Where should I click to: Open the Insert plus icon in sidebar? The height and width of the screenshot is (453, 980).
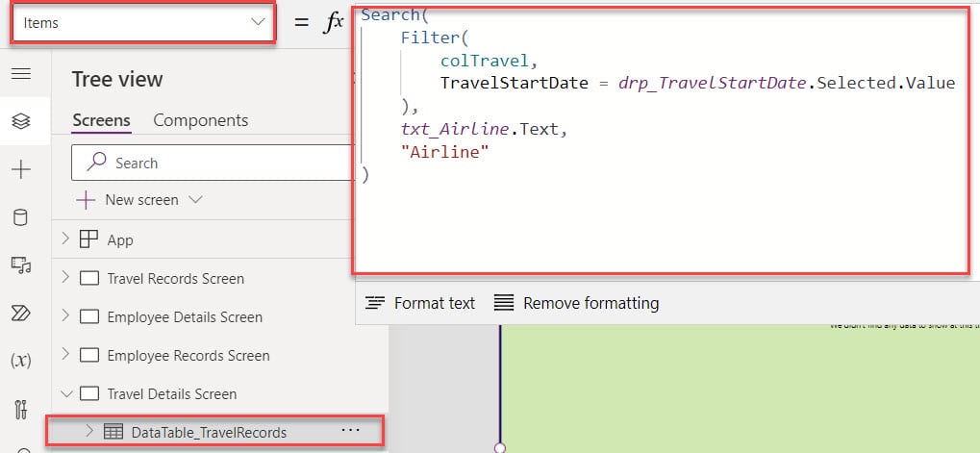[21, 169]
